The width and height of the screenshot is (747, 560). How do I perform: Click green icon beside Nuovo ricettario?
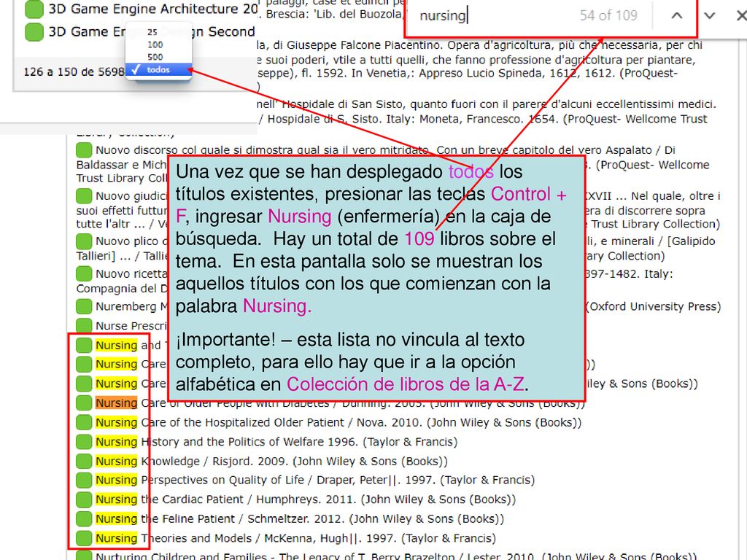84,274
